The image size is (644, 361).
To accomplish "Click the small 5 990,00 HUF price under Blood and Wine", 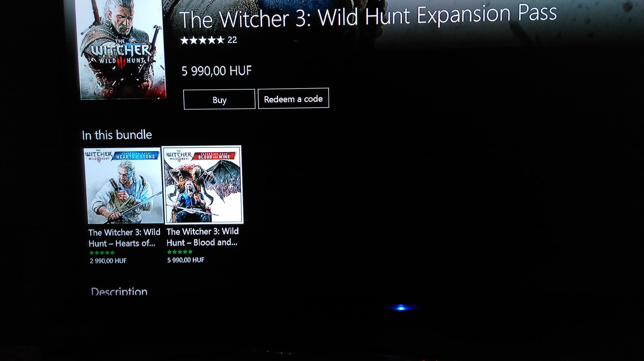I will click(x=186, y=260).
